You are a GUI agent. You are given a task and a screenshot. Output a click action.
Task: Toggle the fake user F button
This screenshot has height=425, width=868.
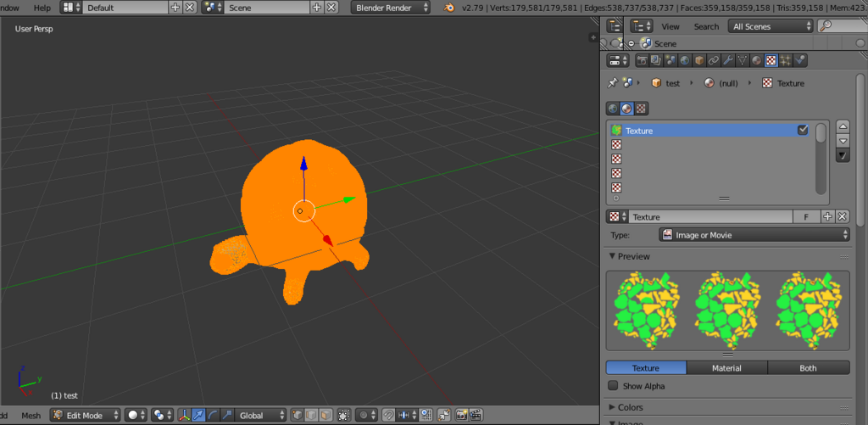click(807, 216)
